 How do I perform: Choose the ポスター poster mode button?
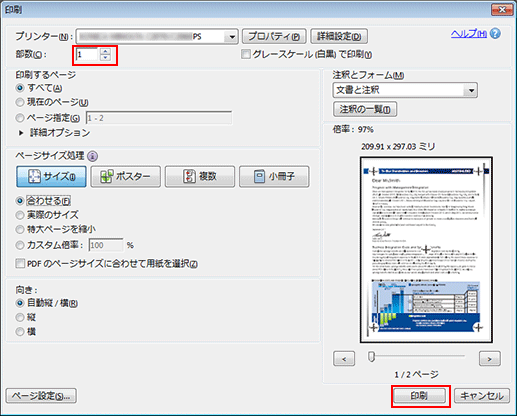coord(125,176)
